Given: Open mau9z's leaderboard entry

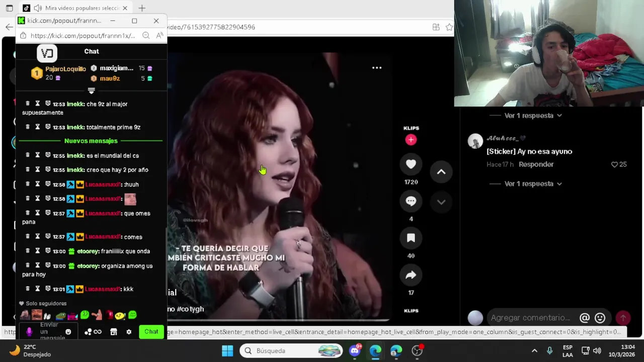Looking at the screenshot, I should coord(121,78).
